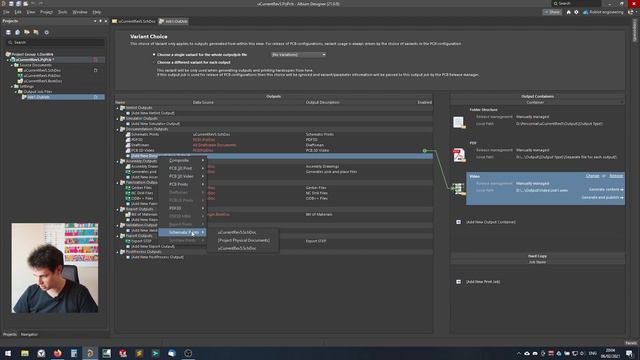
Task: Select Job1.OutJob in the project tree
Action: [x=38, y=97]
